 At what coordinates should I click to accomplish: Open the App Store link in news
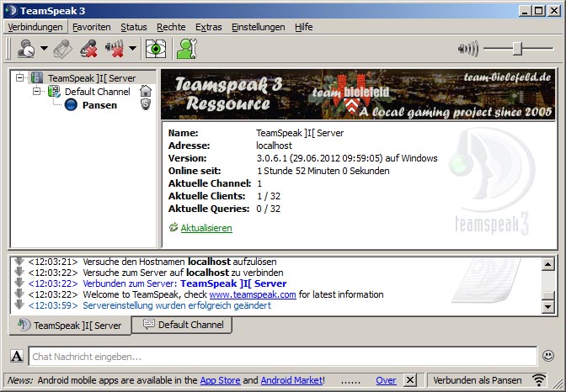pyautogui.click(x=220, y=380)
